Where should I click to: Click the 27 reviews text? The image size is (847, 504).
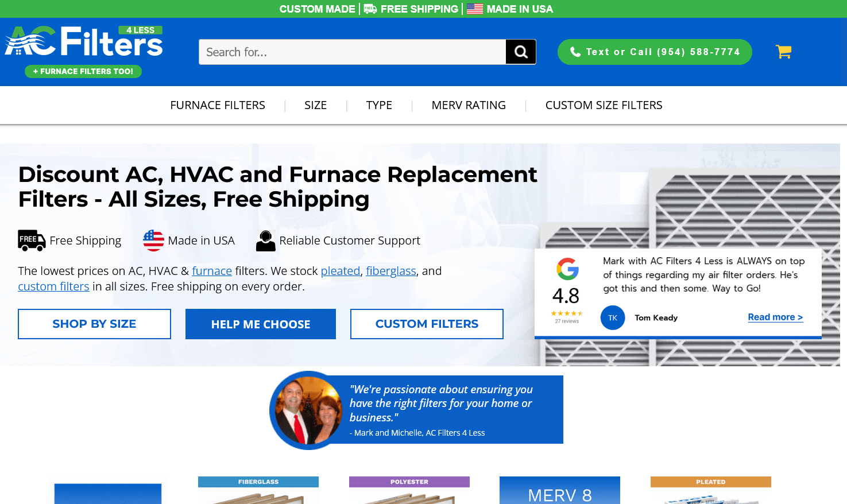(x=567, y=321)
